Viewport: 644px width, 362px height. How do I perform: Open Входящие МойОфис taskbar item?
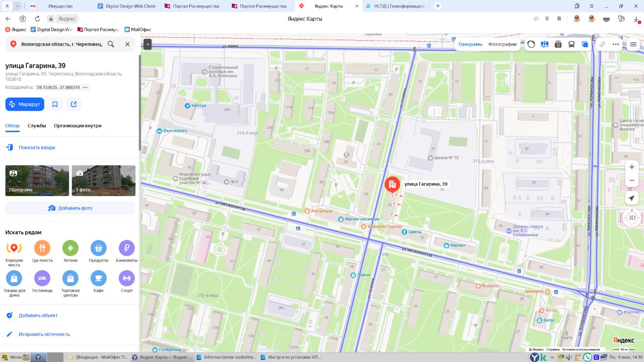click(x=98, y=357)
